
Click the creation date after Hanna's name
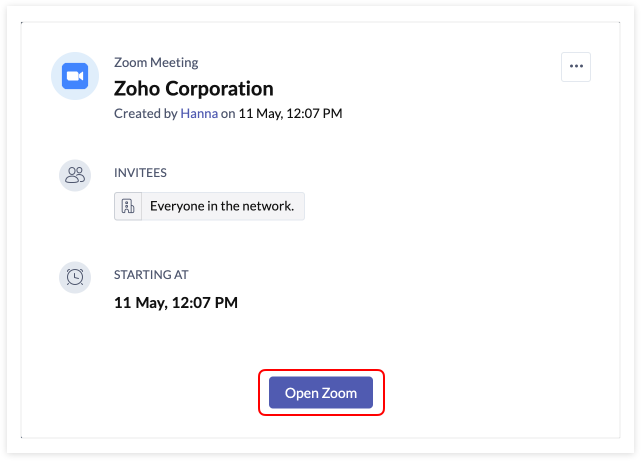pyautogui.click(x=290, y=114)
